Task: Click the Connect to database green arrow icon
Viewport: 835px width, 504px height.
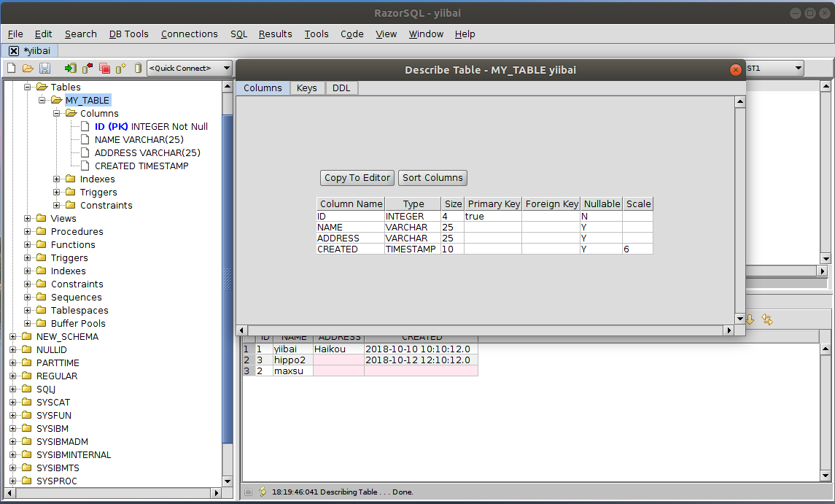Action: pyautogui.click(x=70, y=68)
